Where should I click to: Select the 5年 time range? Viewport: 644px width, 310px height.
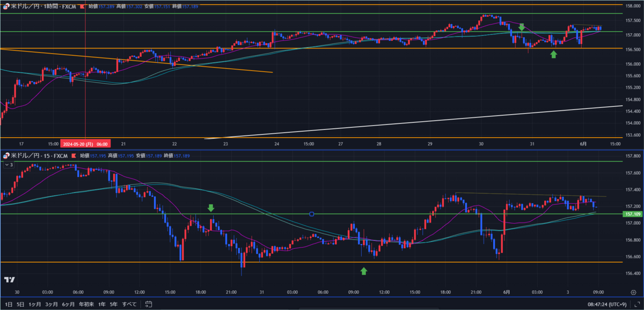(114, 304)
